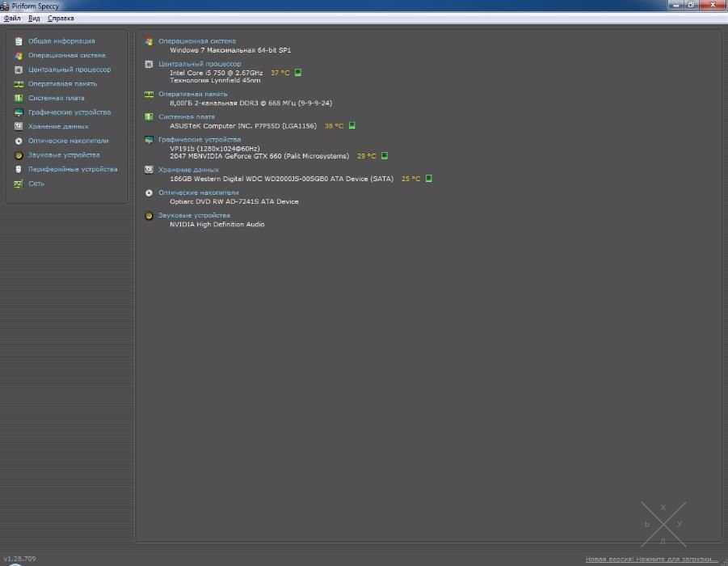Click Windows 7 Максимальная 64-bit SP1 text
The image size is (728, 566).
[x=230, y=49]
